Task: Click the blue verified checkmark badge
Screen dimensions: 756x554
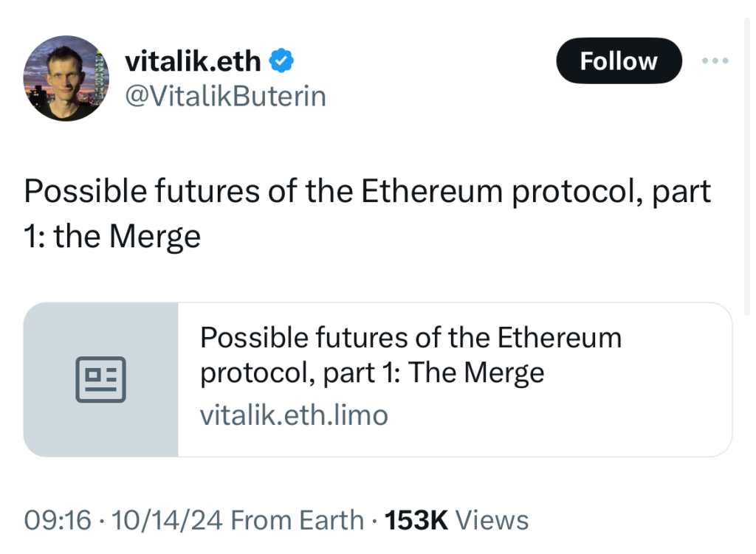Action: pos(283,61)
